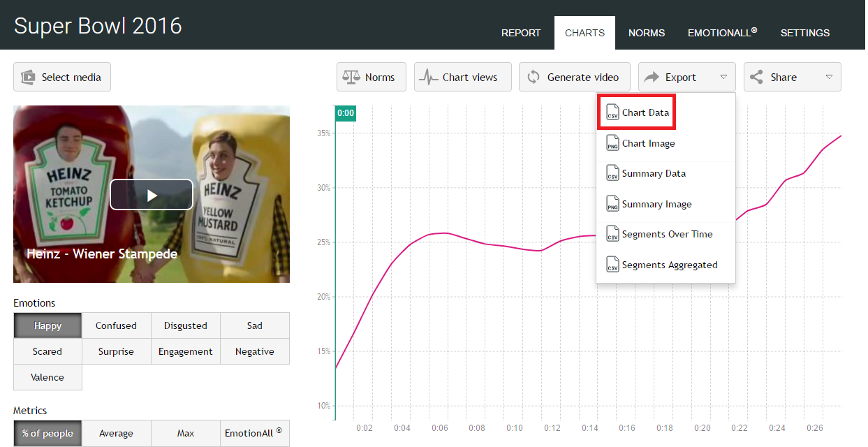Click the Metrics section heading
The image size is (868, 447).
30,411
